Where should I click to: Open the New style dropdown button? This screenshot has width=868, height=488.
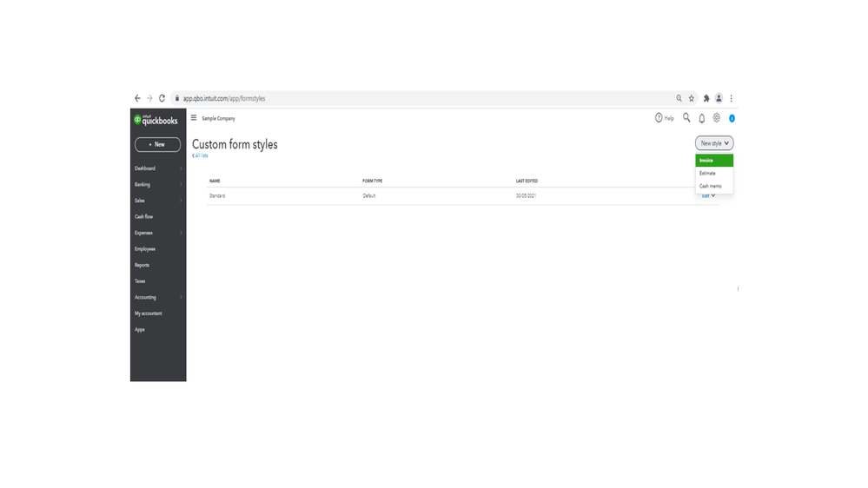pos(714,143)
